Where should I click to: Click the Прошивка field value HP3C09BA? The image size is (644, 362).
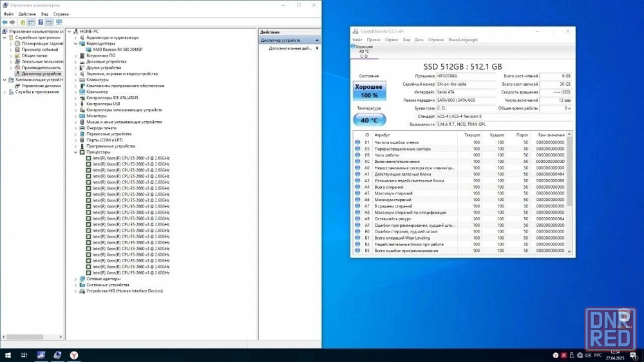click(466, 76)
